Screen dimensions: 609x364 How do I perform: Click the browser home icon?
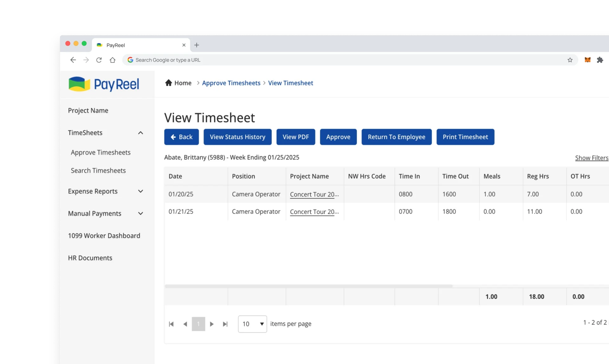pos(112,60)
